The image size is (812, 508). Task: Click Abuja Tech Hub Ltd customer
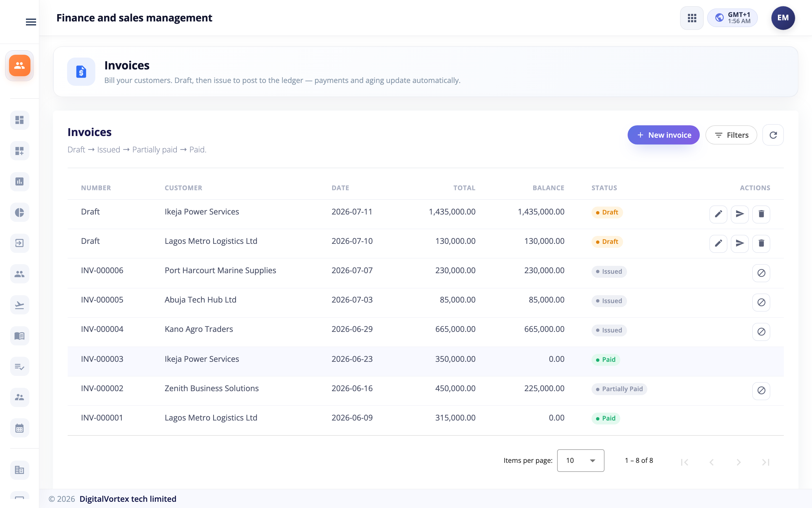(x=200, y=300)
